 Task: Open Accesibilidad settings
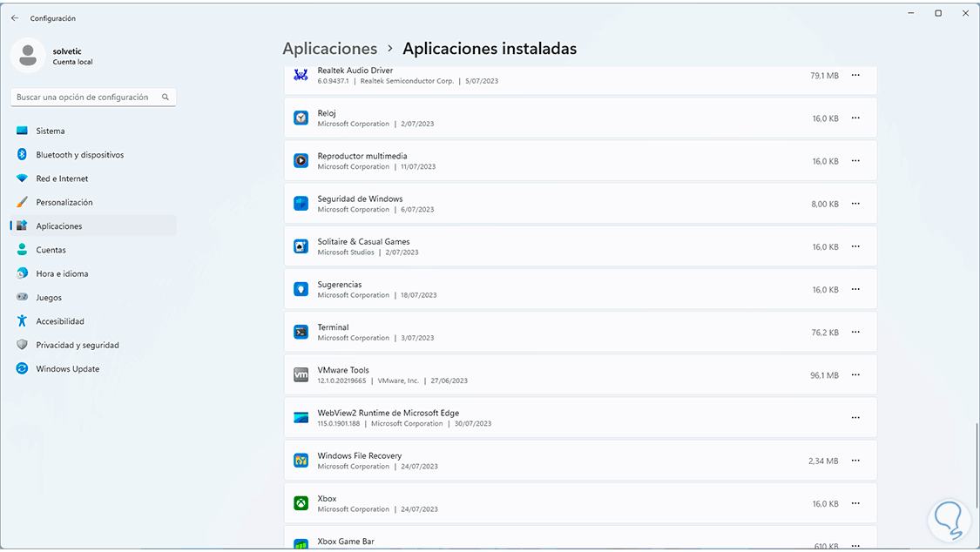pos(94,321)
